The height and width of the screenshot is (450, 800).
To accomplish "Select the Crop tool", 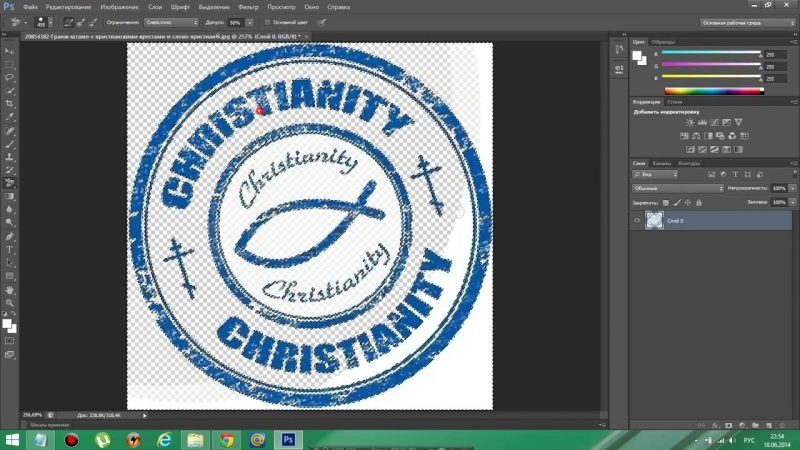I will pyautogui.click(x=10, y=104).
